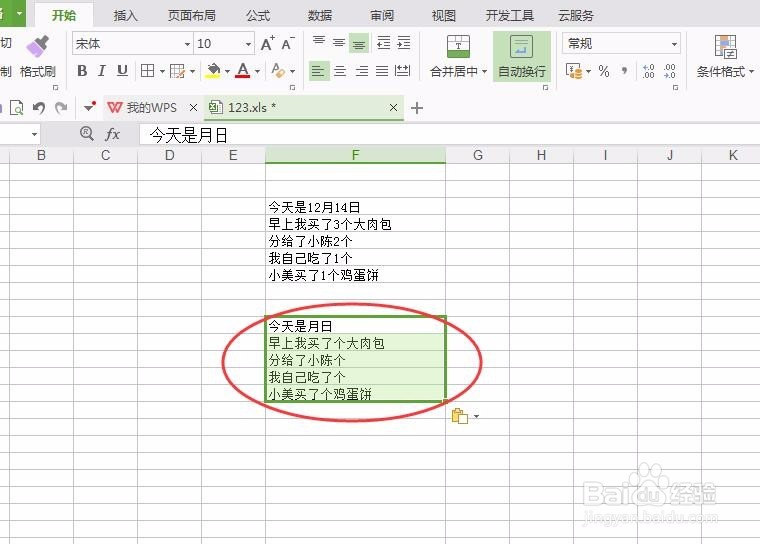Decrease font size with A- icon

288,44
